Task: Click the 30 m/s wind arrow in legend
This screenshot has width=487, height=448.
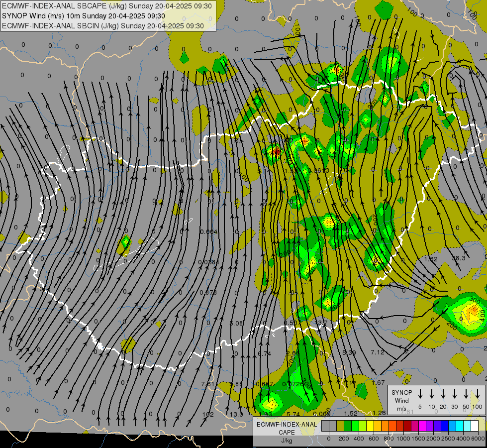Action: [454, 394]
